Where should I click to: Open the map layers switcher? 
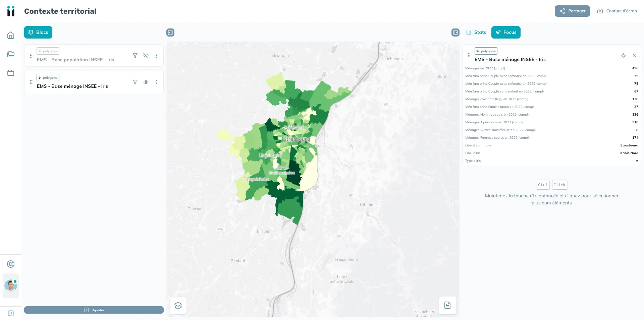tap(178, 305)
